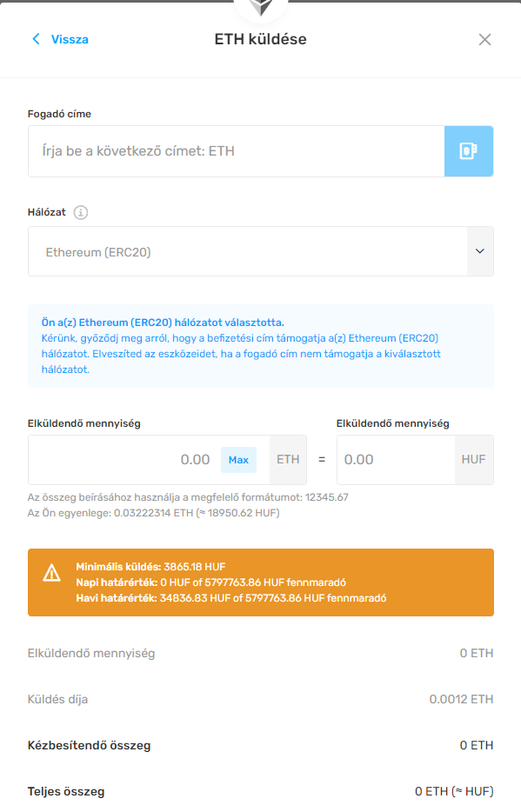This screenshot has height=812, width=521.
Task: Click the back arrow chevron icon
Action: click(36, 39)
